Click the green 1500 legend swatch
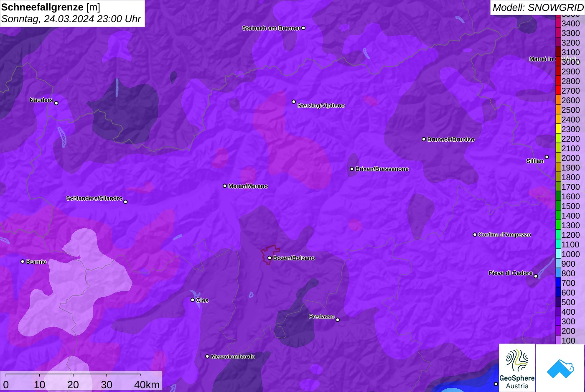Screen dimensions: 585x392 [x=558, y=206]
